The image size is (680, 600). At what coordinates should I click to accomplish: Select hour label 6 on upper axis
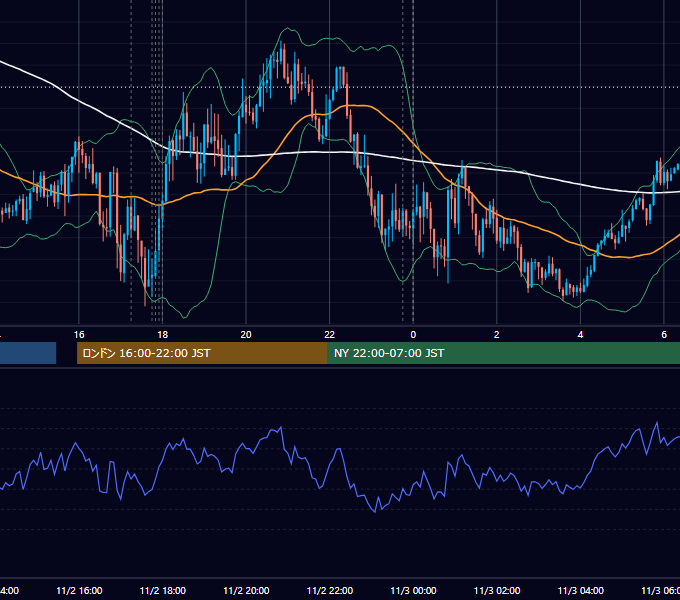pos(664,335)
